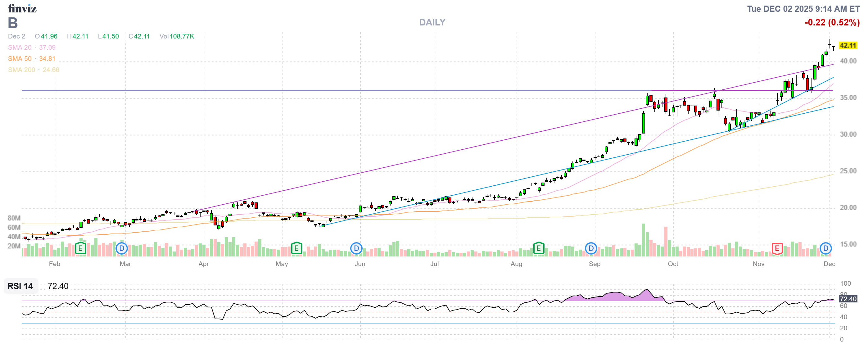
Task: Click the March dividend D marker
Action: click(122, 248)
